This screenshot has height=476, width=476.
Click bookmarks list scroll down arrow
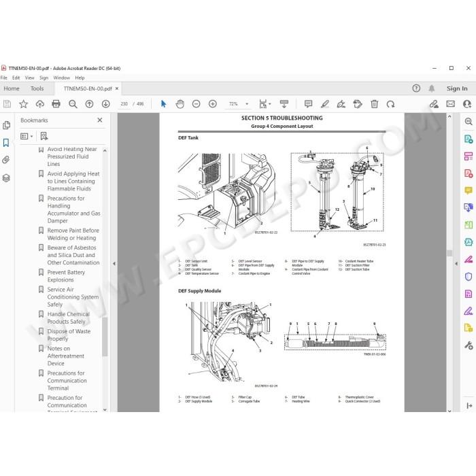(105, 409)
